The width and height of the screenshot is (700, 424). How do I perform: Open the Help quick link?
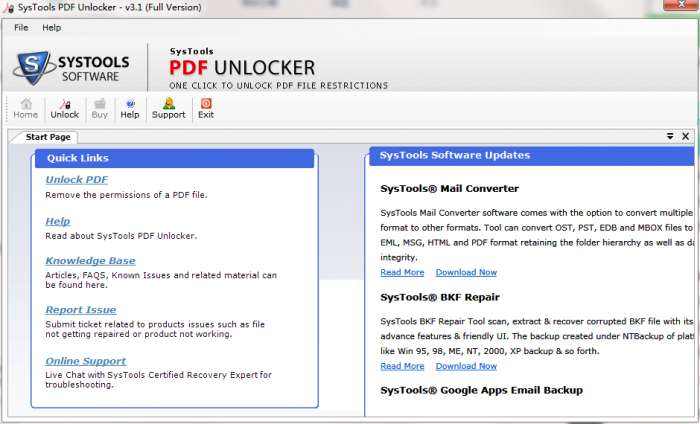tap(58, 221)
